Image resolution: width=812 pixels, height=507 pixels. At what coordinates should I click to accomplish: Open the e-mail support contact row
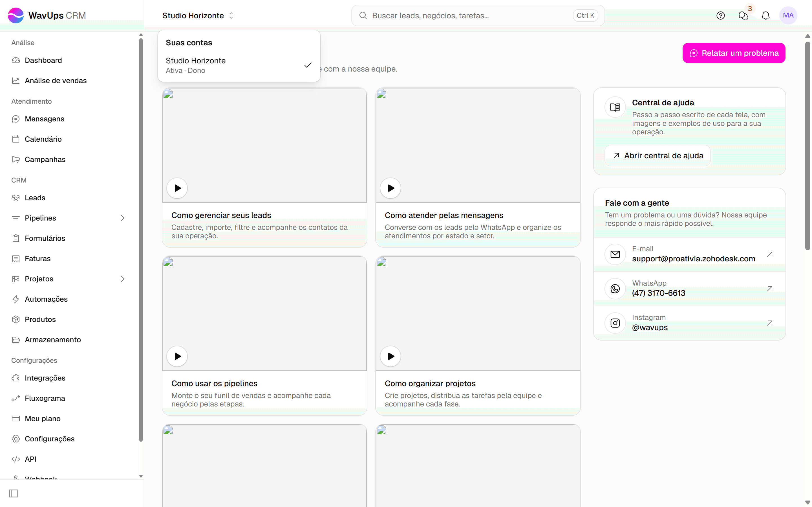[689, 254]
